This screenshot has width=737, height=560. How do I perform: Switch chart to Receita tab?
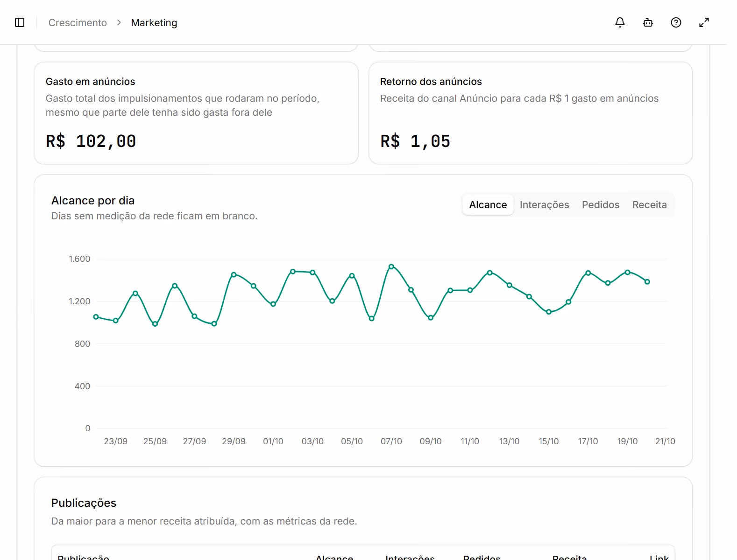coord(649,205)
